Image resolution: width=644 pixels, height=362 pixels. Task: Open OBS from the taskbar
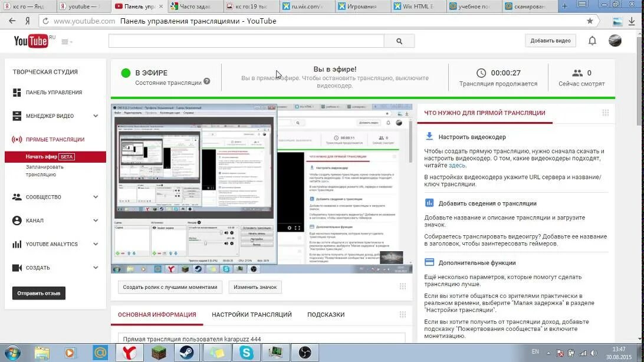(305, 353)
